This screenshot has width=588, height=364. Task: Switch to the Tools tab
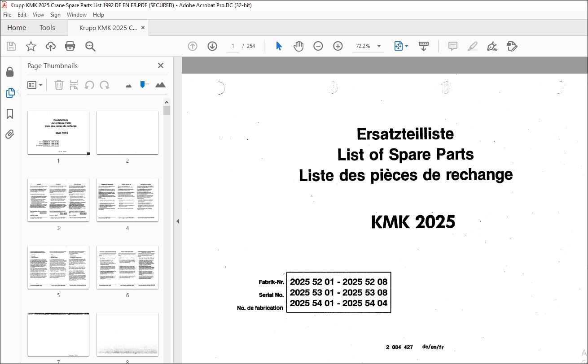pos(47,27)
